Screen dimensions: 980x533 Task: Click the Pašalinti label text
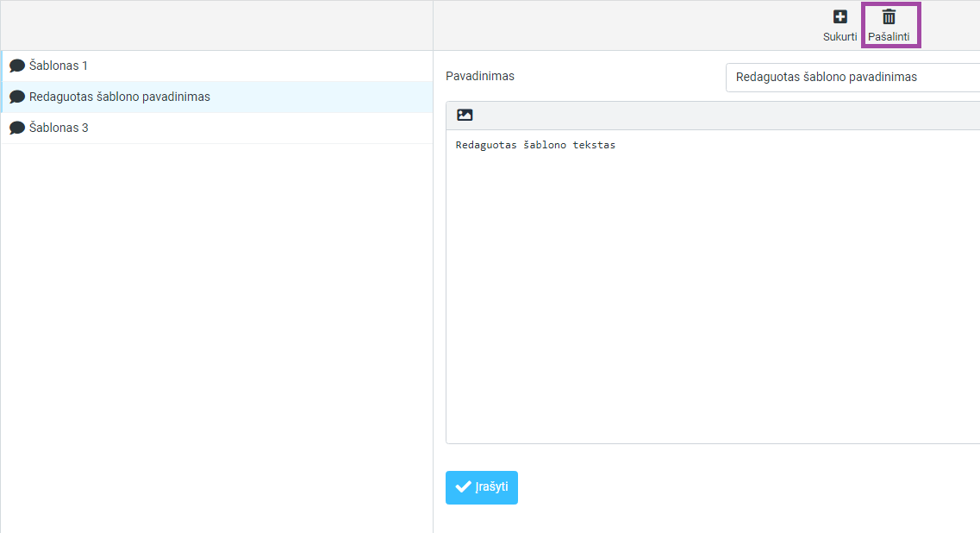[x=889, y=37]
